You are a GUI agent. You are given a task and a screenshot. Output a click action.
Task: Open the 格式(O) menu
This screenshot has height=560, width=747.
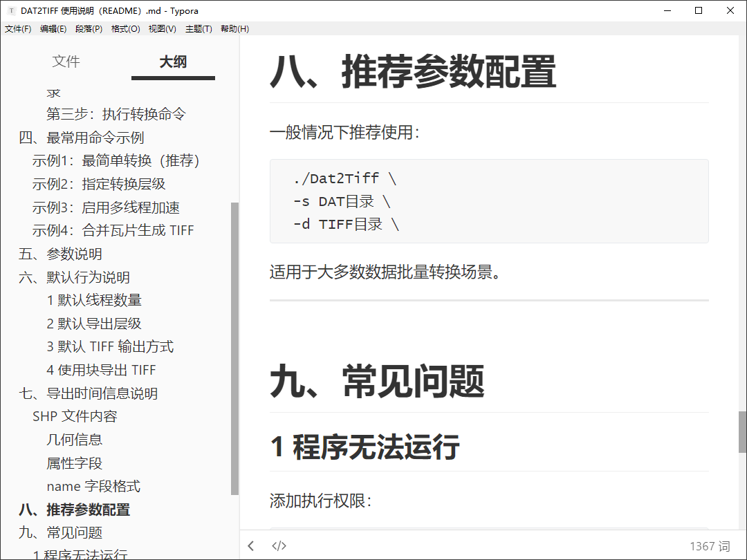tap(126, 28)
